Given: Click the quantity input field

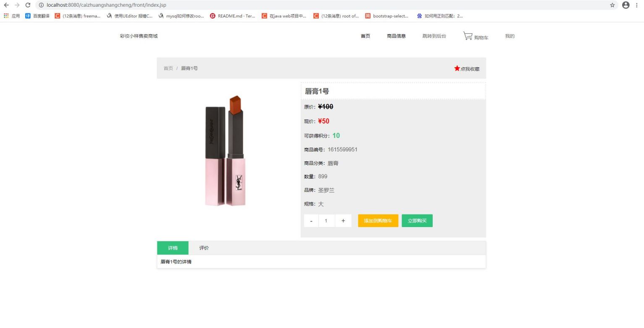Looking at the screenshot, I should pos(326,221).
